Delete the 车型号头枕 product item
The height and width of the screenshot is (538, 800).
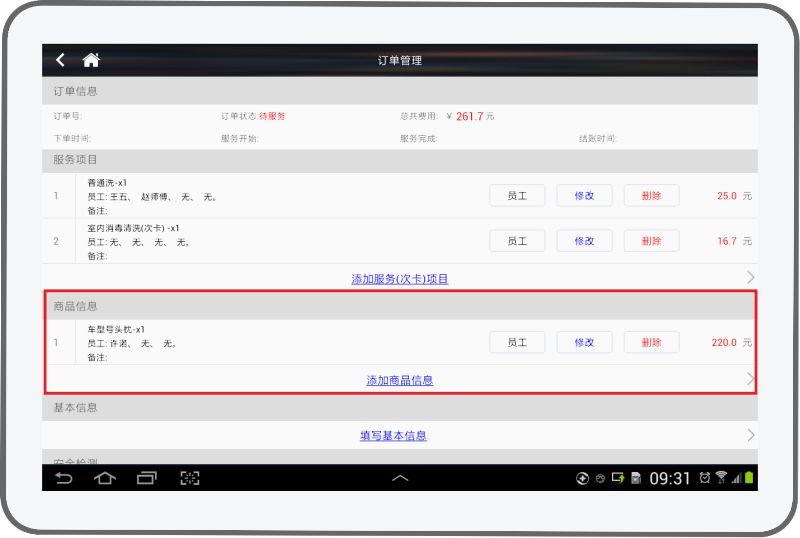(651, 342)
